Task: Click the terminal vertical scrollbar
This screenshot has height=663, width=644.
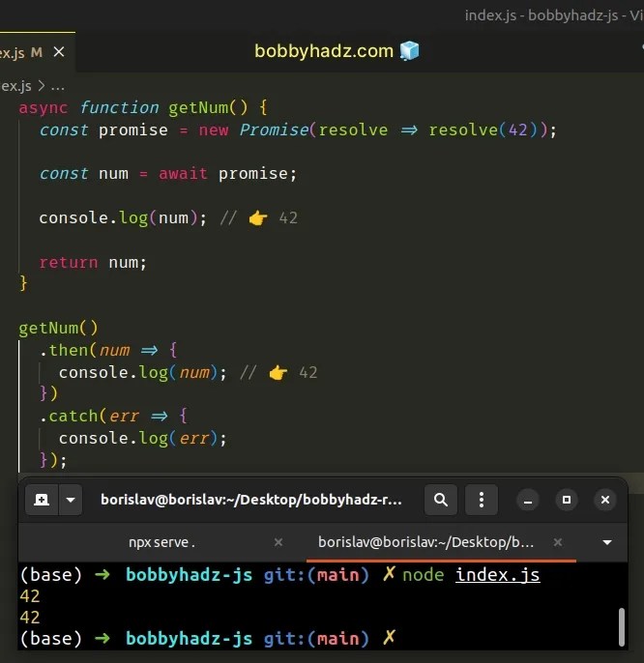Action: (x=622, y=627)
